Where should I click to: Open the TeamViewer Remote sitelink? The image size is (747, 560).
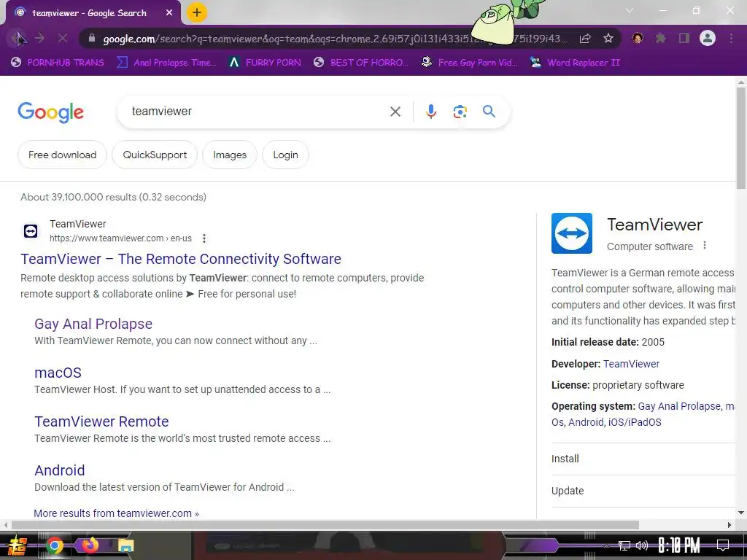pos(101,421)
